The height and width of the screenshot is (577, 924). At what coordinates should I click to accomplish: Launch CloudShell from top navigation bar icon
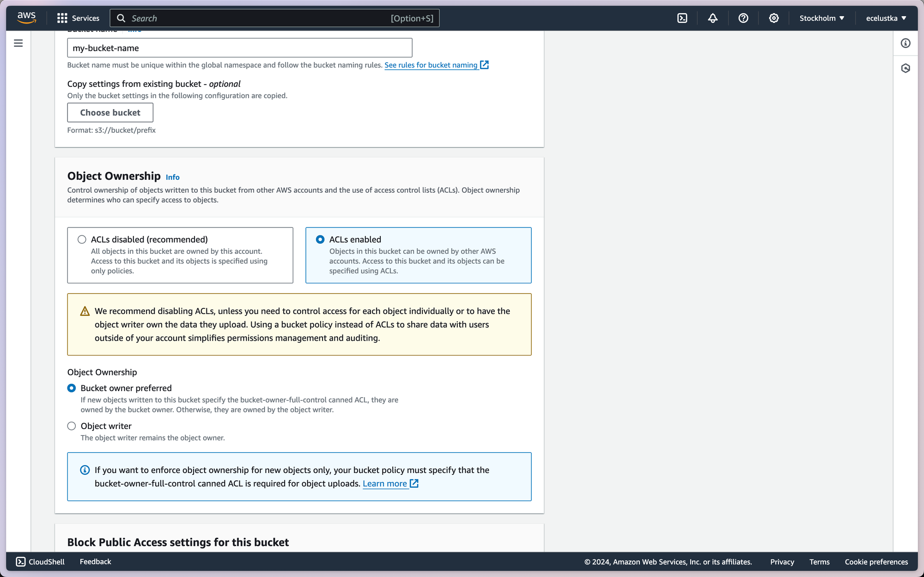tap(682, 18)
